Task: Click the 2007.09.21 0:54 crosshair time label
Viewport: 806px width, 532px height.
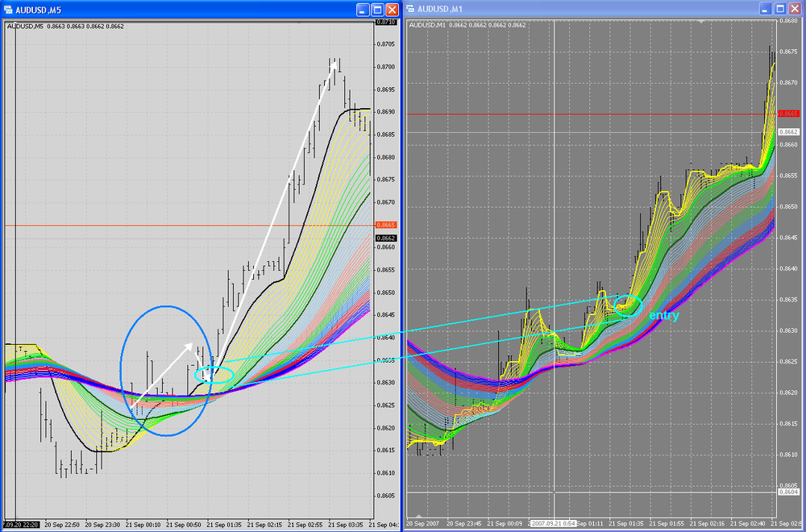Action: [553, 524]
